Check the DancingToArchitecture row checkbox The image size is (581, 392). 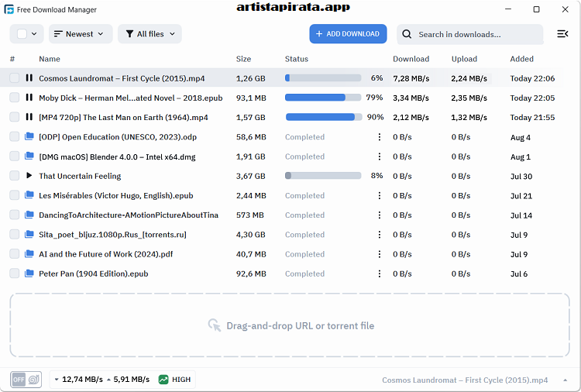tap(15, 215)
